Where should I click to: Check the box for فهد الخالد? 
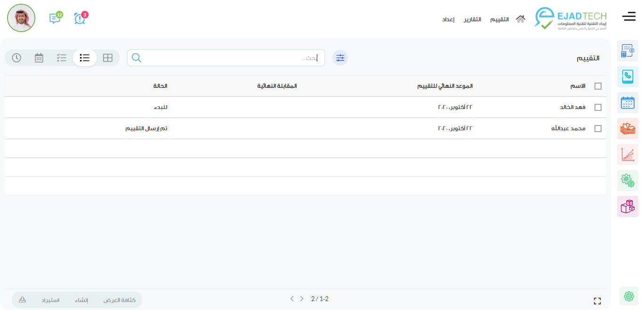[598, 108]
